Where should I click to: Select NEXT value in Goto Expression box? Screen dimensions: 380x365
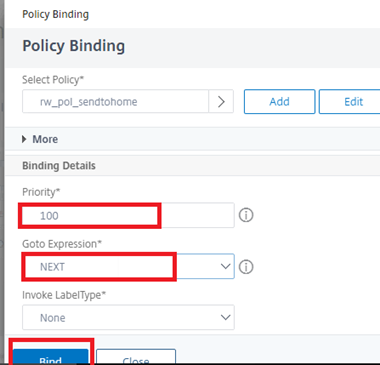pos(52,267)
